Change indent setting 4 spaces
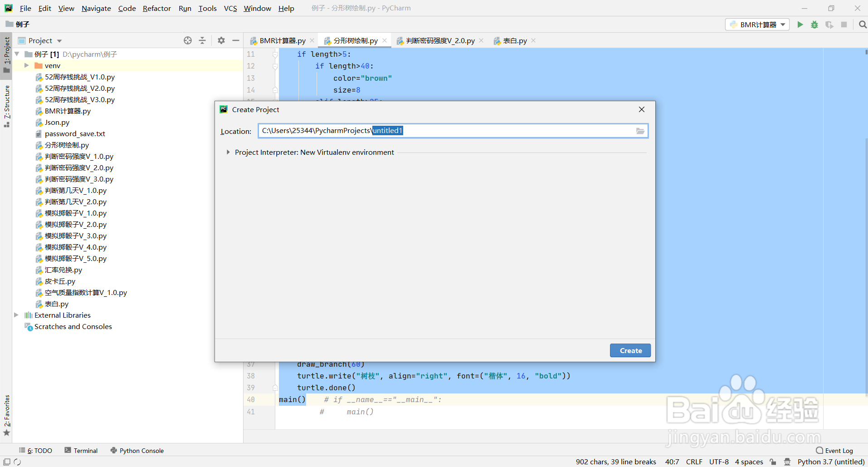This screenshot has height=467, width=868. pyautogui.click(x=749, y=462)
